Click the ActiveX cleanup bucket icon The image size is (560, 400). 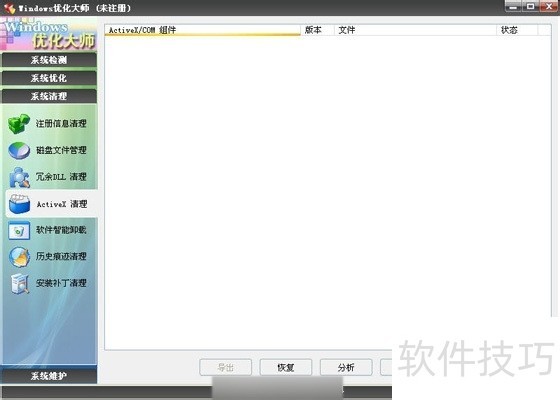[x=19, y=204]
